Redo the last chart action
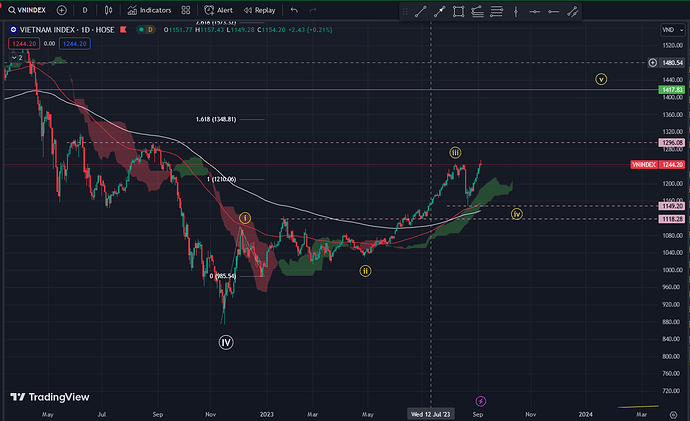 click(312, 10)
